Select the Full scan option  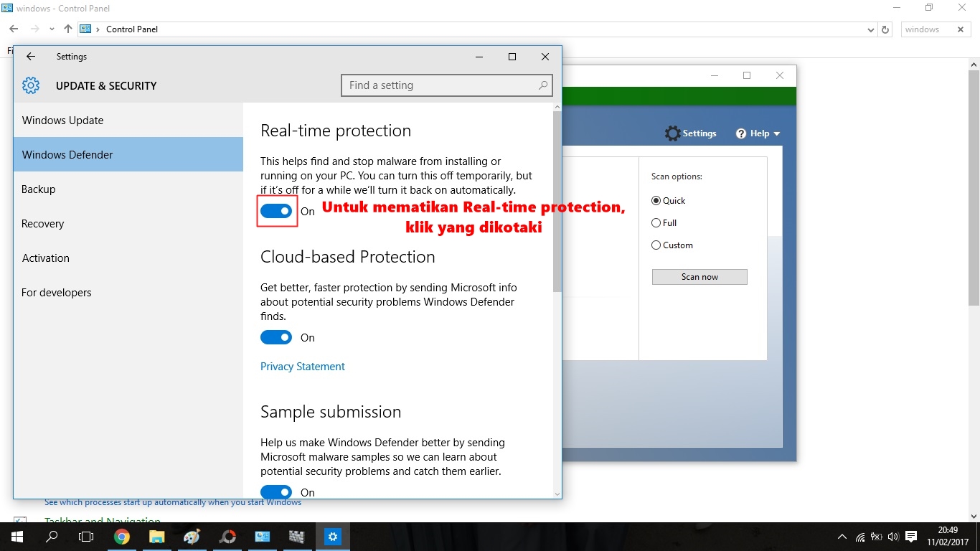point(656,223)
